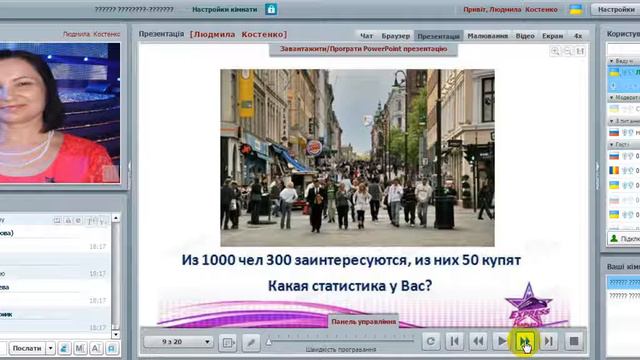This screenshot has height=360, width=640.
Task: Open the dropdown arrow next to Послати
Action: 50,348
